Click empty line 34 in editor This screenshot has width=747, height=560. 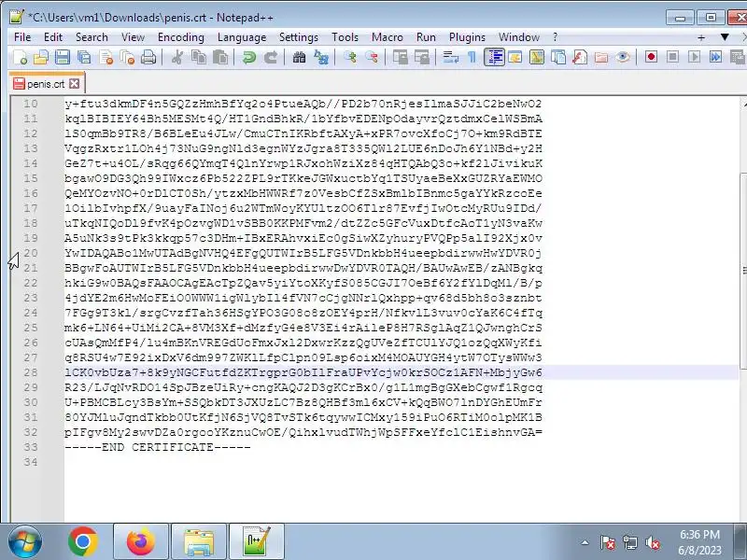coord(402,462)
